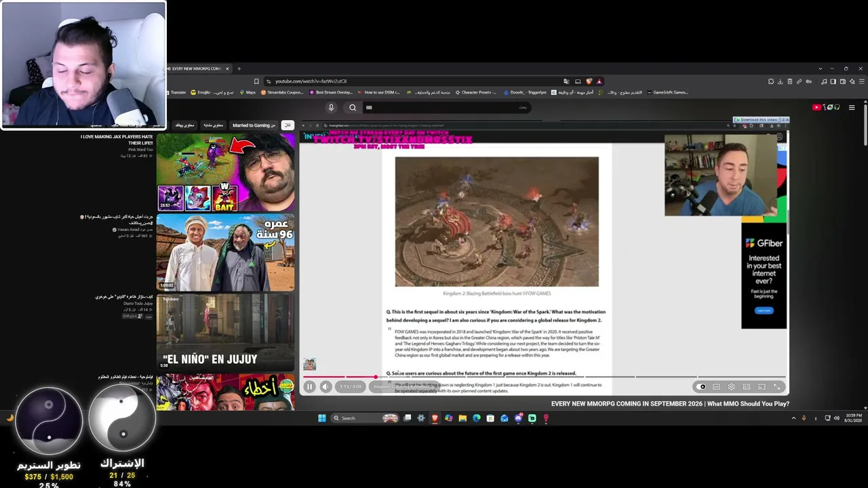Image resolution: width=868 pixels, height=488 pixels.
Task: Click the Windows taskbar Search box
Action: tap(366, 418)
